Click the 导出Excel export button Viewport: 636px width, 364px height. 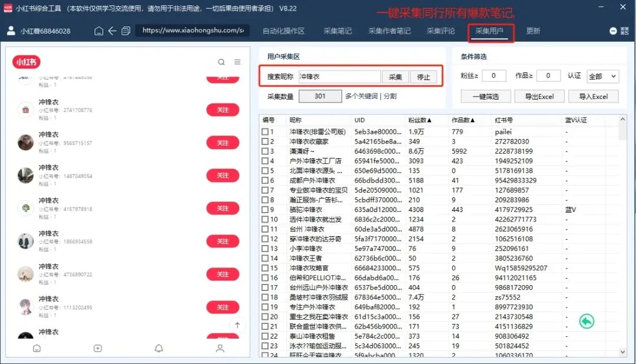[x=539, y=96]
